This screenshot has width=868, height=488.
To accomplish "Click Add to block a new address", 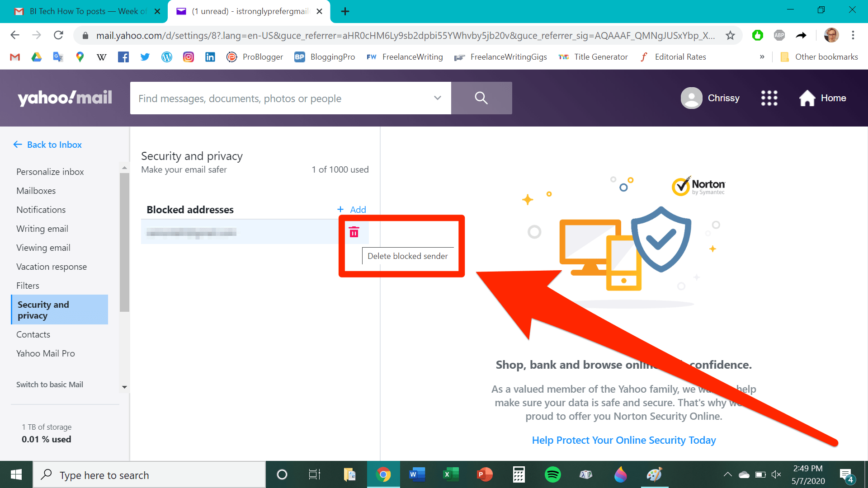I will tap(352, 209).
